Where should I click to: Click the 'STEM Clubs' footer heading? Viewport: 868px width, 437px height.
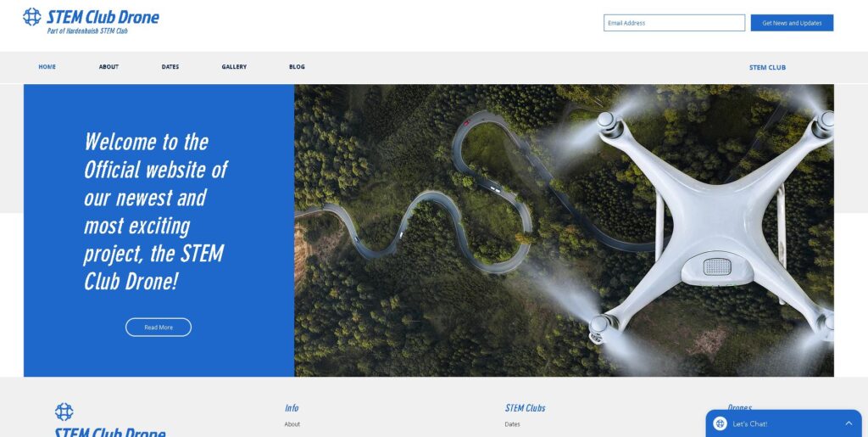point(525,408)
